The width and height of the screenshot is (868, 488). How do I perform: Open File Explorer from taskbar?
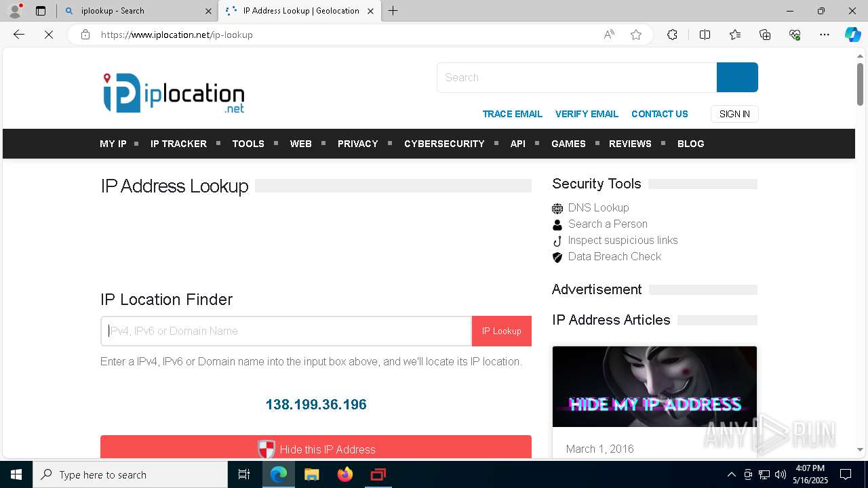coord(311,474)
